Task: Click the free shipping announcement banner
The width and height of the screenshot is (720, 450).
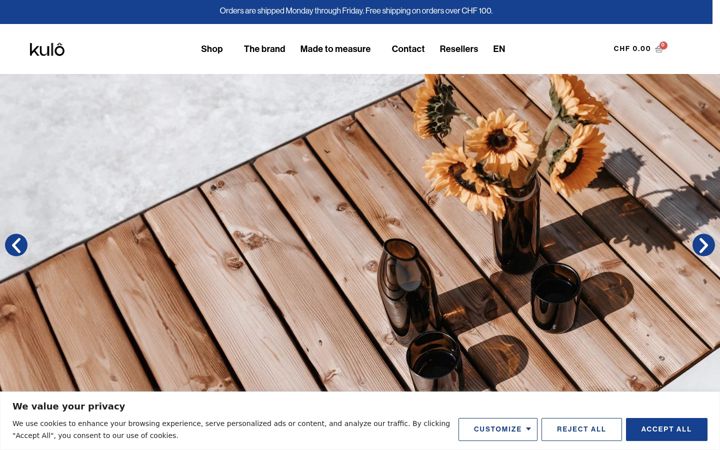Action: [x=356, y=11]
